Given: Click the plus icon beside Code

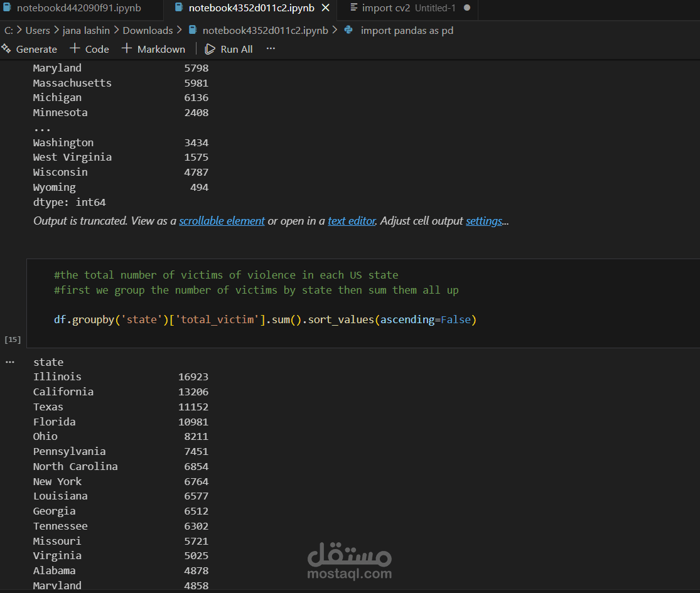Looking at the screenshot, I should click(x=75, y=48).
